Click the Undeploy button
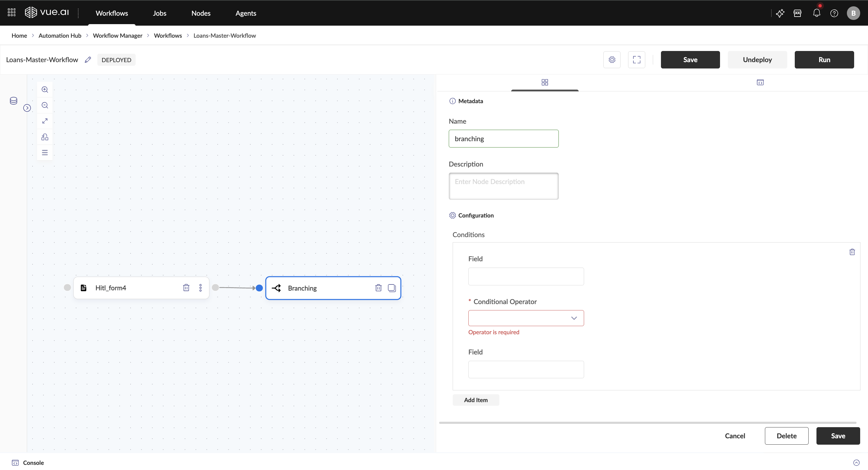The height and width of the screenshot is (470, 868). click(757, 60)
